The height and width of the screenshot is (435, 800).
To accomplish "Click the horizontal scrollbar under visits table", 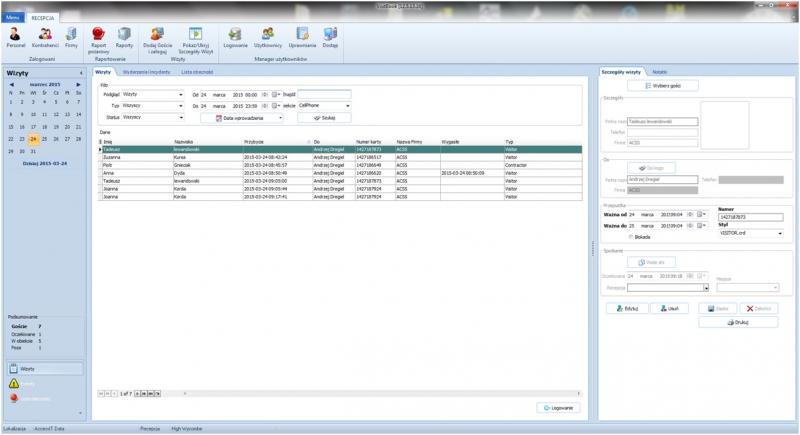I will (x=381, y=394).
